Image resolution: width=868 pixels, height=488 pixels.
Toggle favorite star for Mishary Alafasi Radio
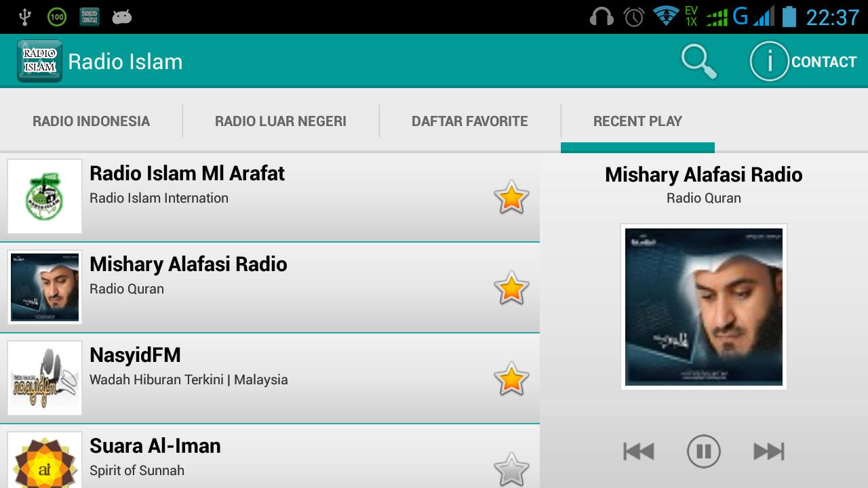pos(511,288)
